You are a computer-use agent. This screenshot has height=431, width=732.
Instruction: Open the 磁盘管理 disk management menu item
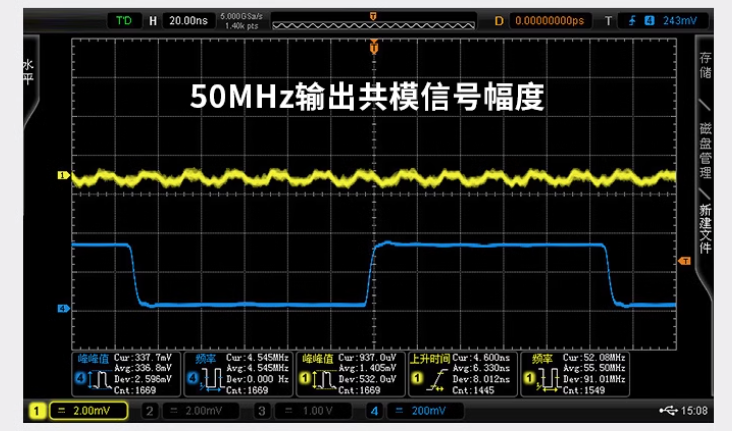pos(705,144)
